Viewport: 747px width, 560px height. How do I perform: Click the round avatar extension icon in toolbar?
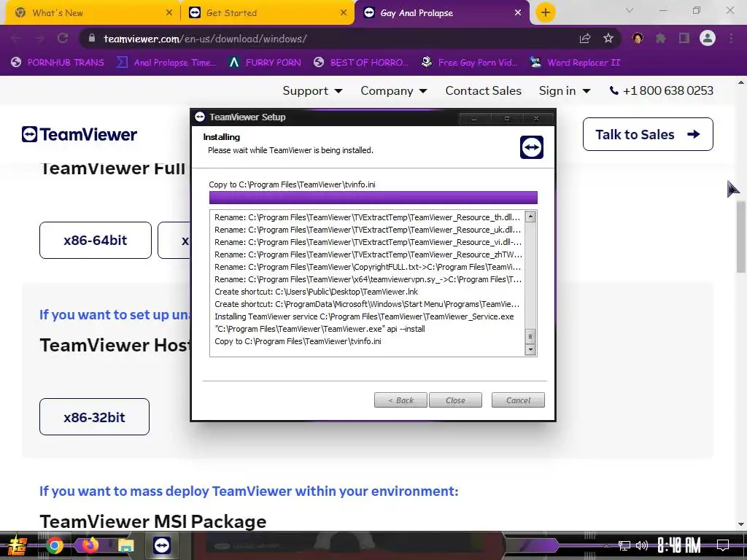[638, 39]
